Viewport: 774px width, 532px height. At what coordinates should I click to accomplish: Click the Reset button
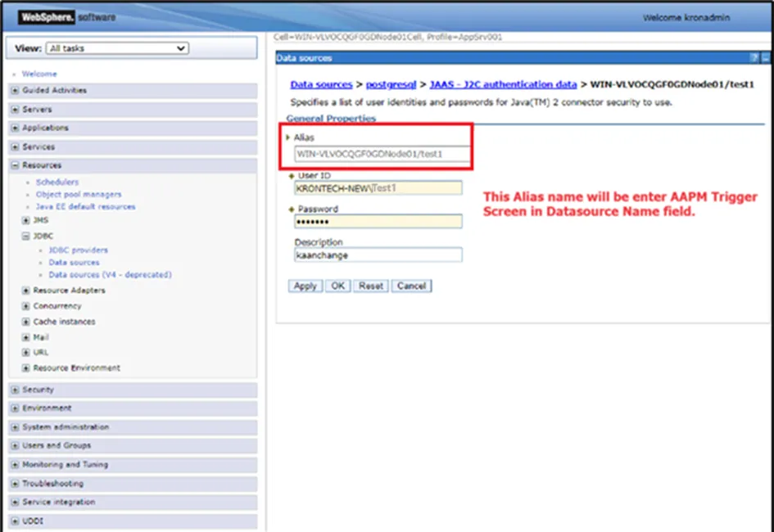click(371, 286)
